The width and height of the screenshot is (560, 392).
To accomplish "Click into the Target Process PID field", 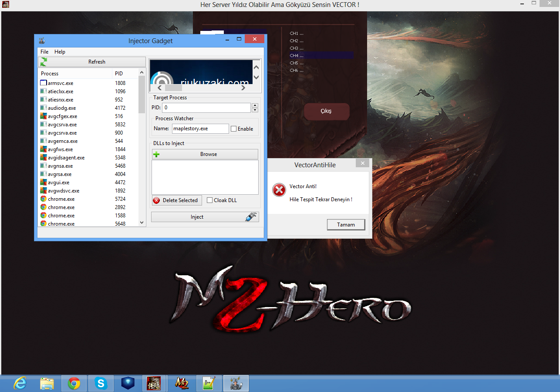I will 206,108.
